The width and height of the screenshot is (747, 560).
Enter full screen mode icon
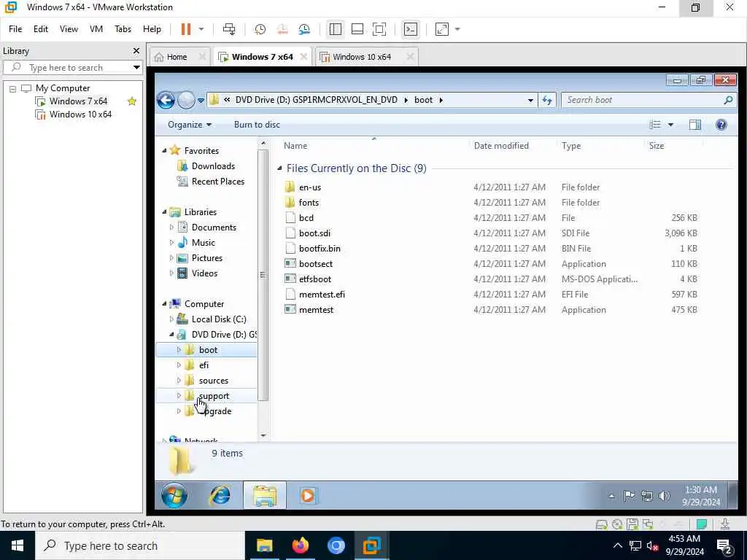[x=379, y=29]
